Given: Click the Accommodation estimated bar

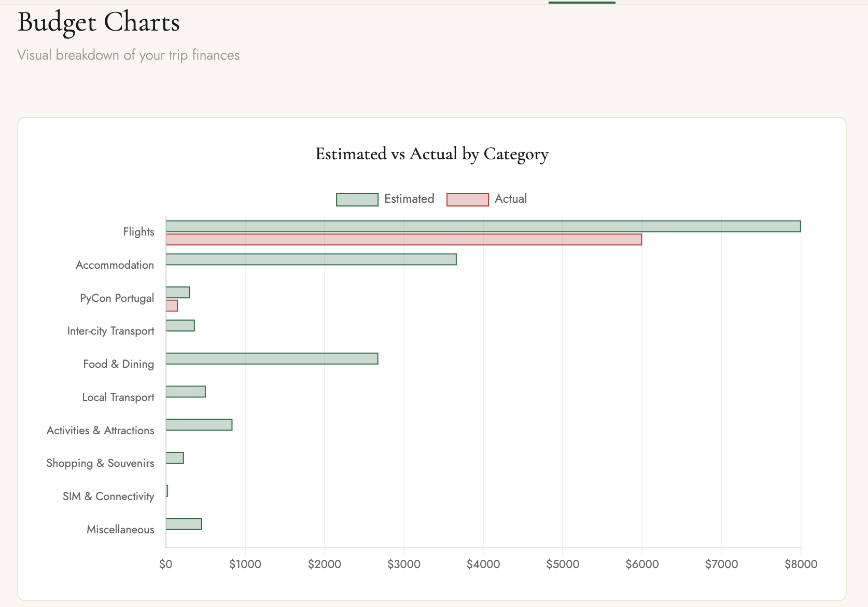Looking at the screenshot, I should (x=311, y=259).
